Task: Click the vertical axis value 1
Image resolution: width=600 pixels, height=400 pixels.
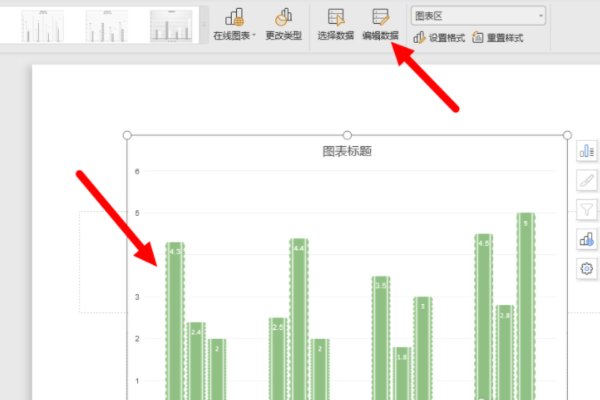Action: pos(137,381)
